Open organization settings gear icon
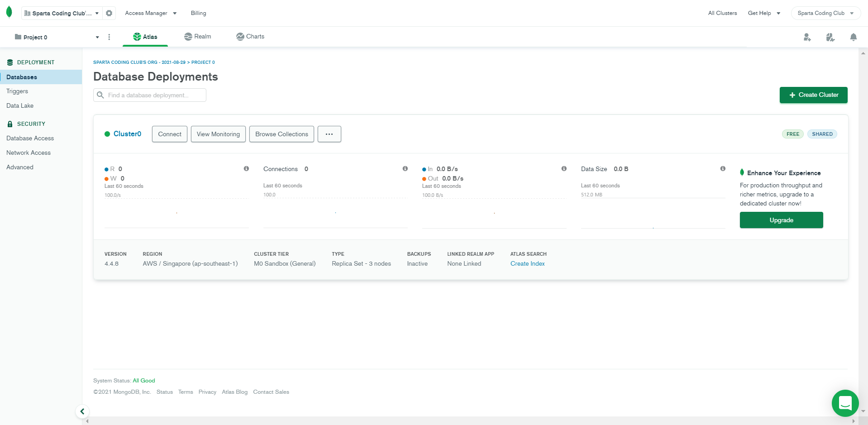The height and width of the screenshot is (425, 868). (x=109, y=13)
